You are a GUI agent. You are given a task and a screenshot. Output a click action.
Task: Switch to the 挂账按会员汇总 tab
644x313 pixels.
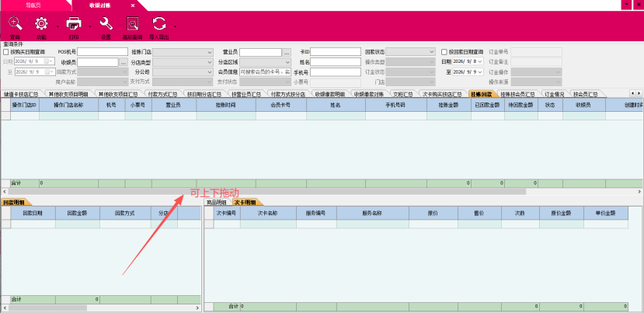517,94
